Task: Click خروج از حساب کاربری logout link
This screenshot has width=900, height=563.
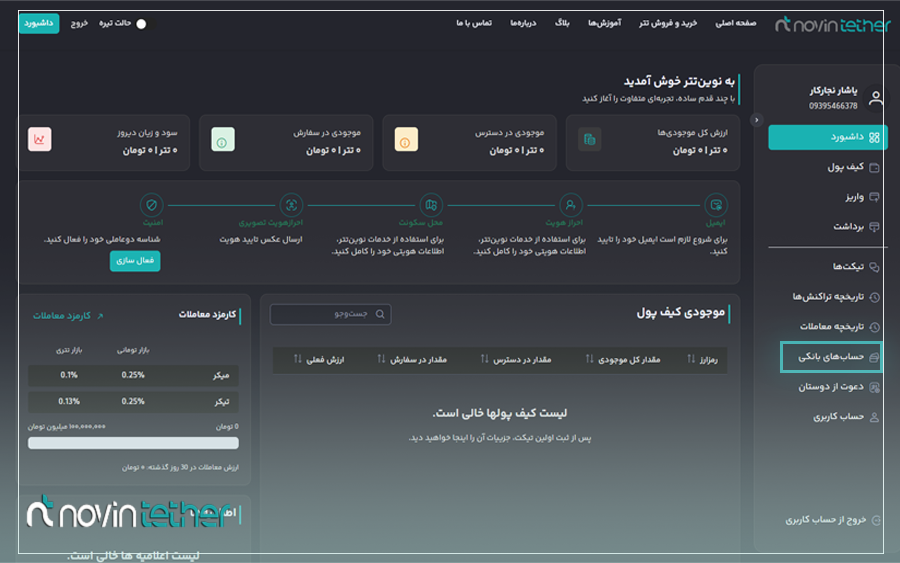Action: coord(833,520)
